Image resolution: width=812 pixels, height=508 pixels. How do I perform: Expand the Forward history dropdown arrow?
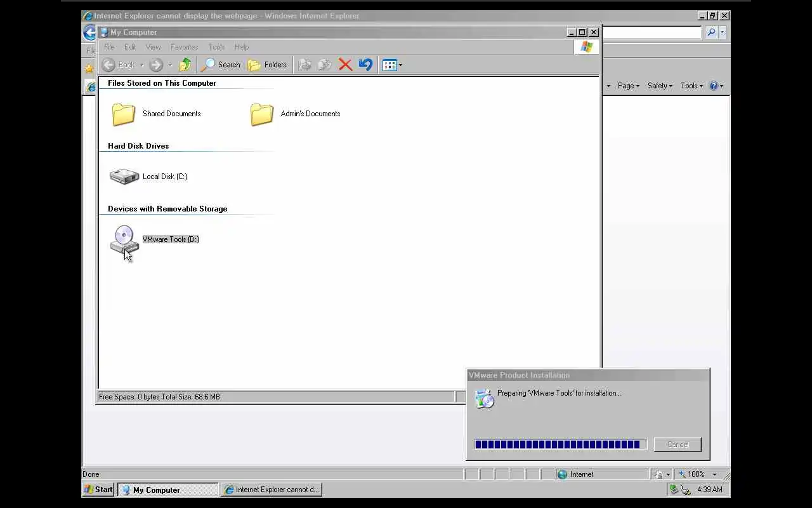click(170, 65)
